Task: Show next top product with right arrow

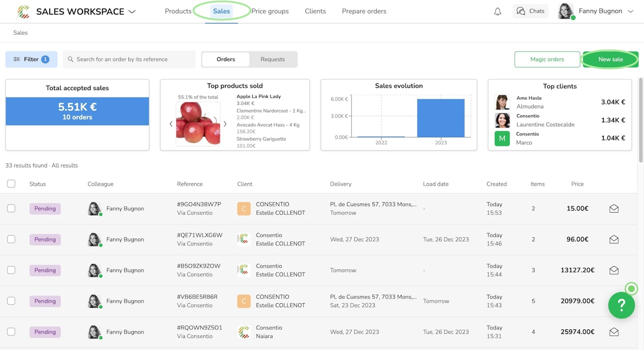Action: coord(225,124)
